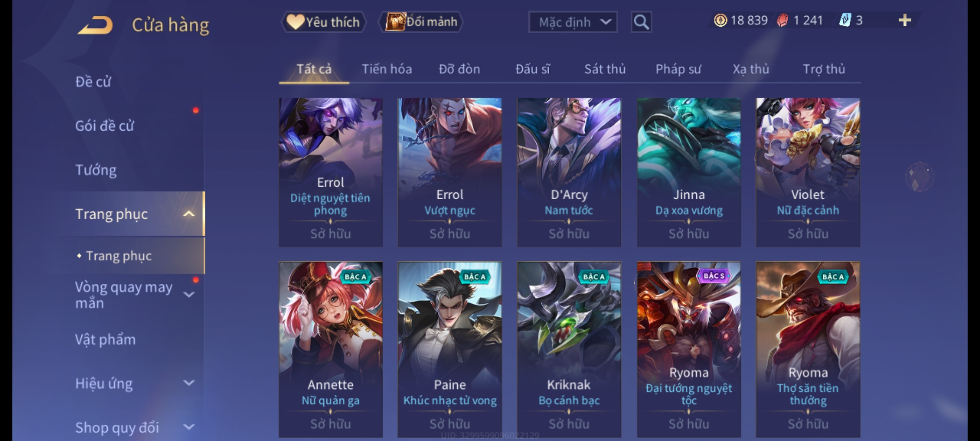Expand Vòng quay may mắn section
This screenshot has height=441, width=980.
tap(189, 294)
